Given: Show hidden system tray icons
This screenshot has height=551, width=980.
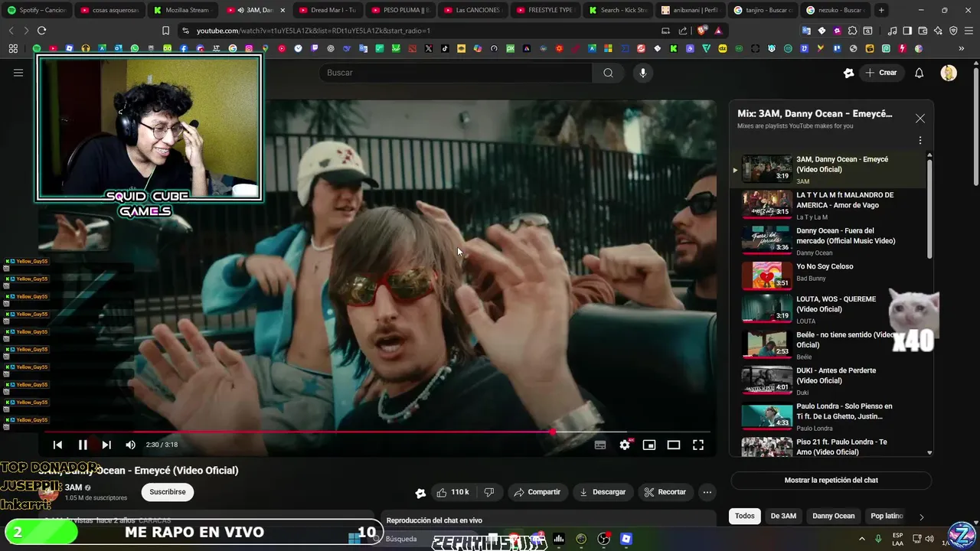Looking at the screenshot, I should (861, 539).
